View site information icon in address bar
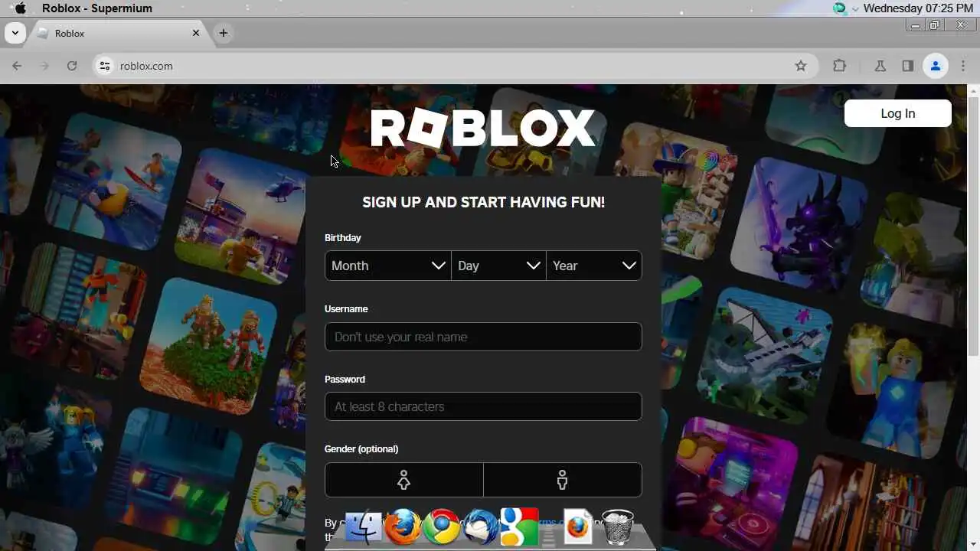The width and height of the screenshot is (980, 551). point(105,66)
